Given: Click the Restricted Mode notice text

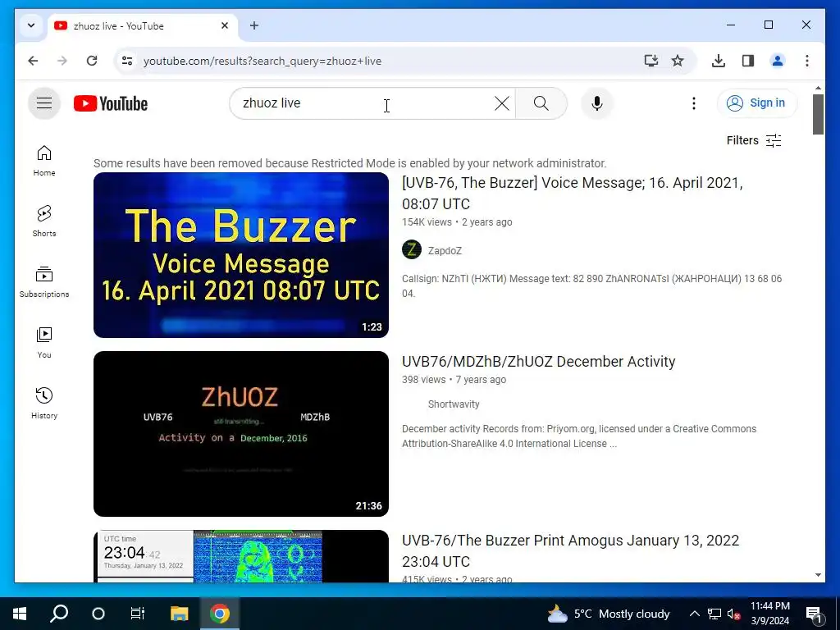Looking at the screenshot, I should [x=349, y=163].
